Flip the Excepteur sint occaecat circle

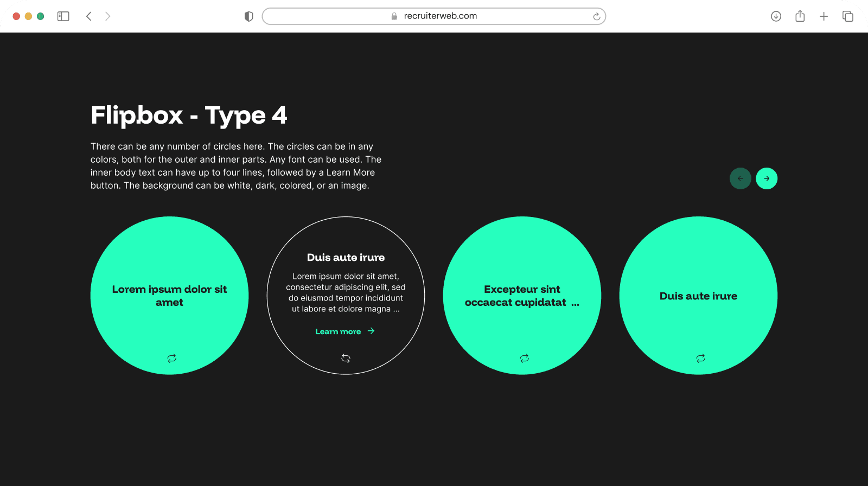tap(524, 358)
